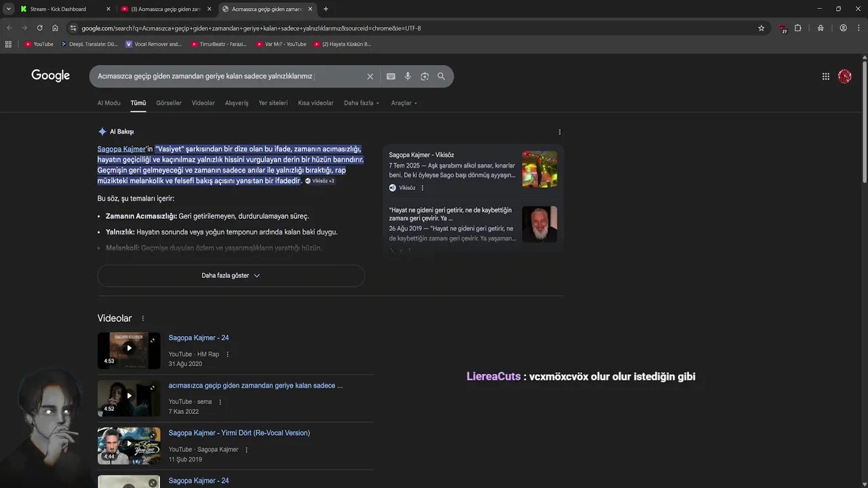
Task: Open DeepL Translate bookmark
Action: click(x=89, y=44)
